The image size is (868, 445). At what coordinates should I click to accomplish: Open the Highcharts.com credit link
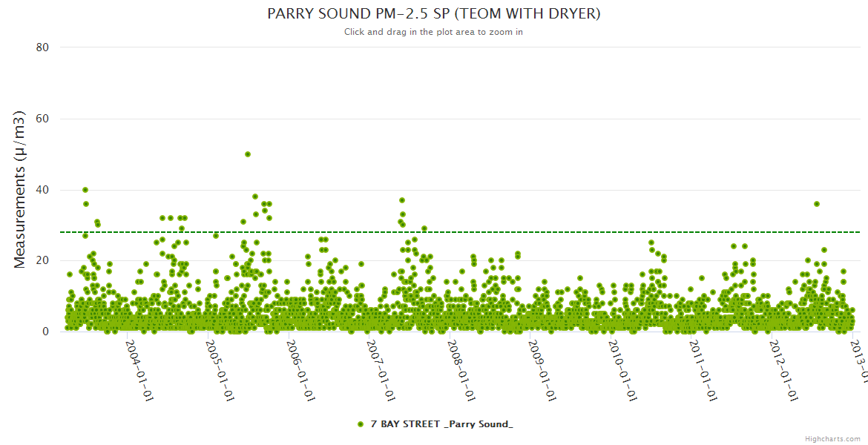coord(832,438)
